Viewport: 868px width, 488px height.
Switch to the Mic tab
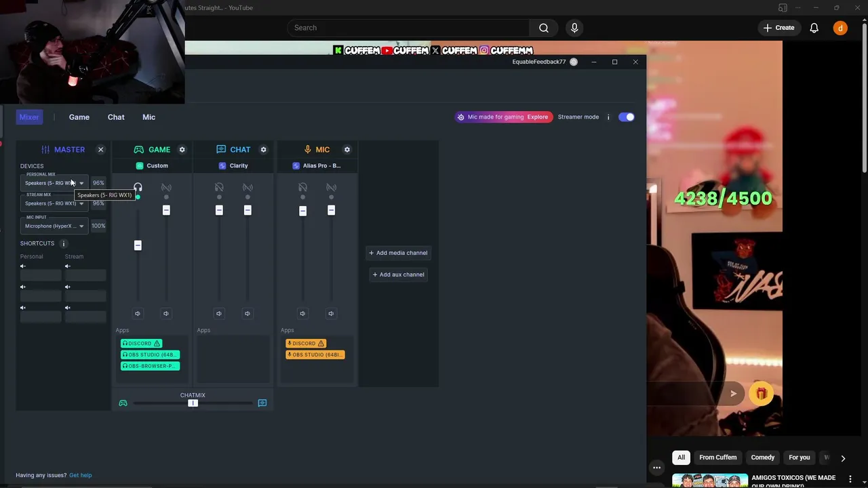(149, 117)
